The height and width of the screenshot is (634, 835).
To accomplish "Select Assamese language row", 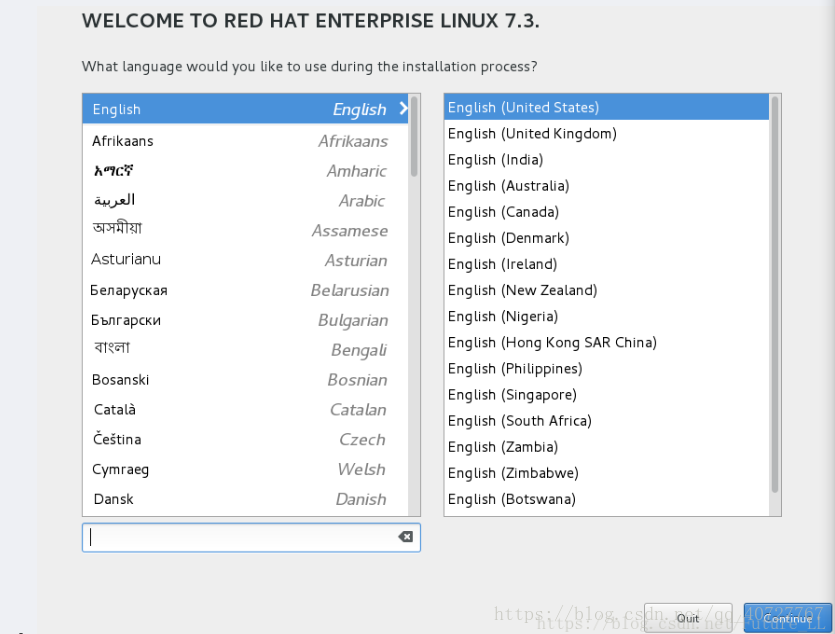I will click(x=245, y=230).
